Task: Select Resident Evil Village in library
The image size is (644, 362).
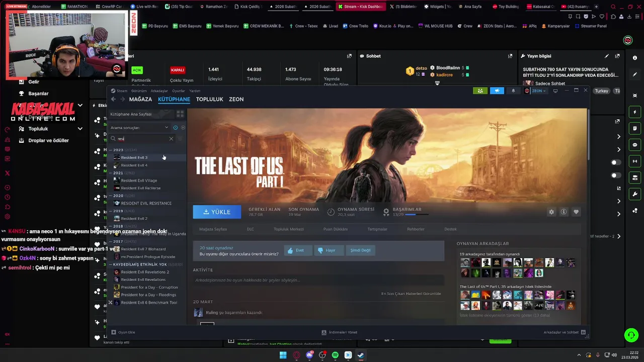Action: point(139,180)
